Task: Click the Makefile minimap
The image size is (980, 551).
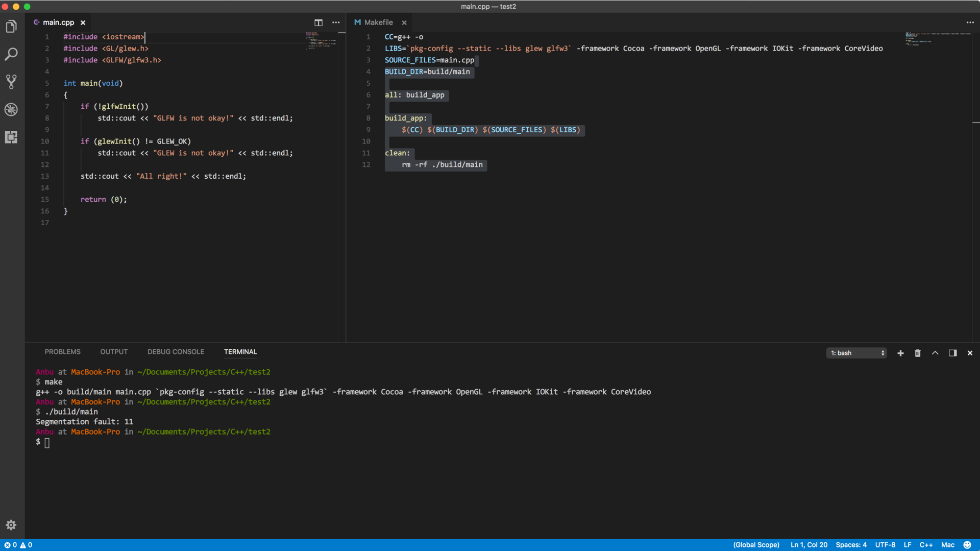Action: [938, 39]
